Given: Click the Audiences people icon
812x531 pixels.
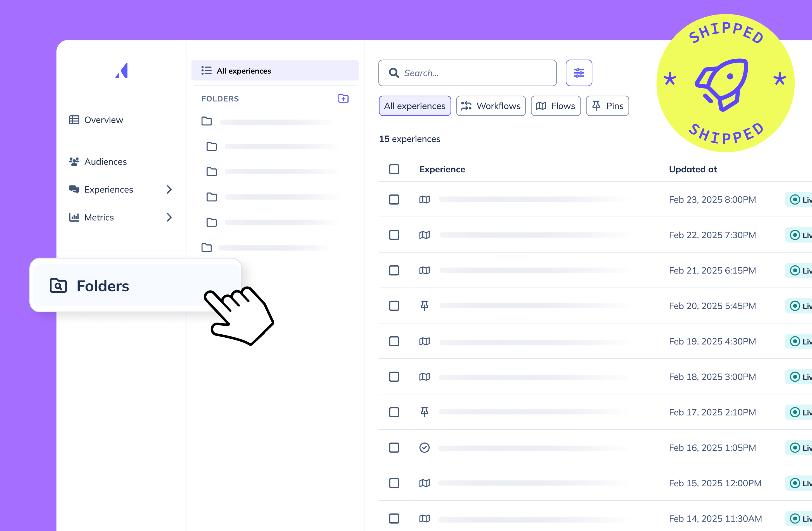Looking at the screenshot, I should pos(74,161).
